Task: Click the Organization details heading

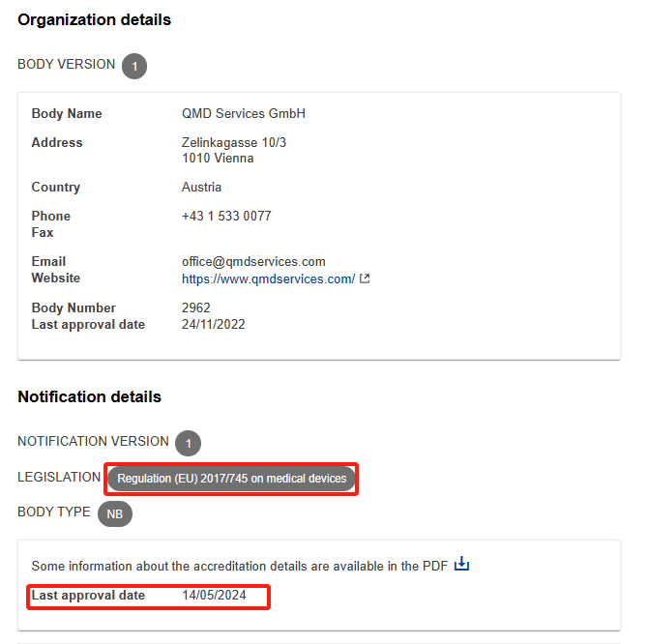Action: (95, 19)
